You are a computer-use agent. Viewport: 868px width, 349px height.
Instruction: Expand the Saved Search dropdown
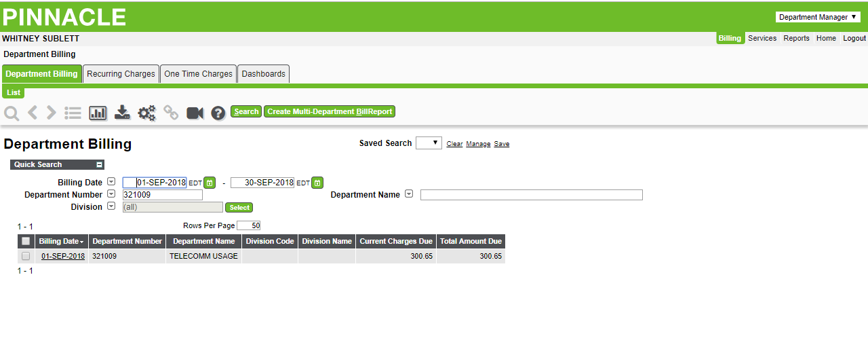click(429, 143)
